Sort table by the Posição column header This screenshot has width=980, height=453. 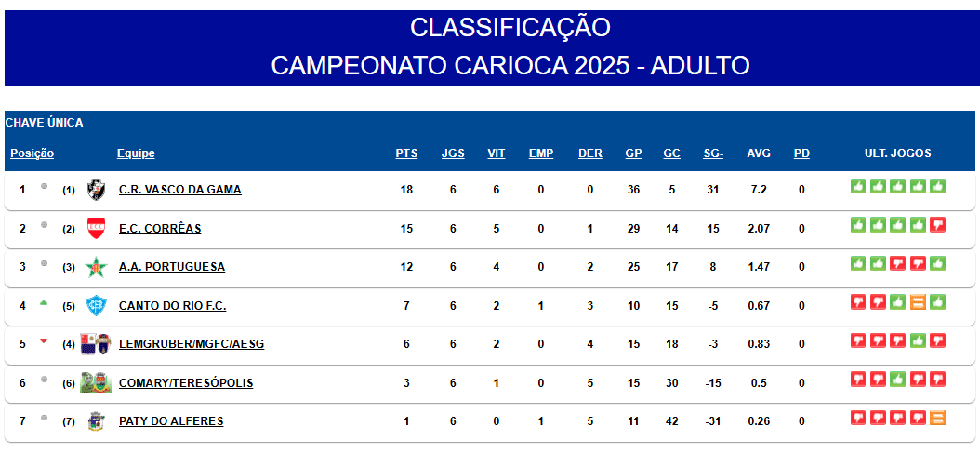click(x=32, y=153)
